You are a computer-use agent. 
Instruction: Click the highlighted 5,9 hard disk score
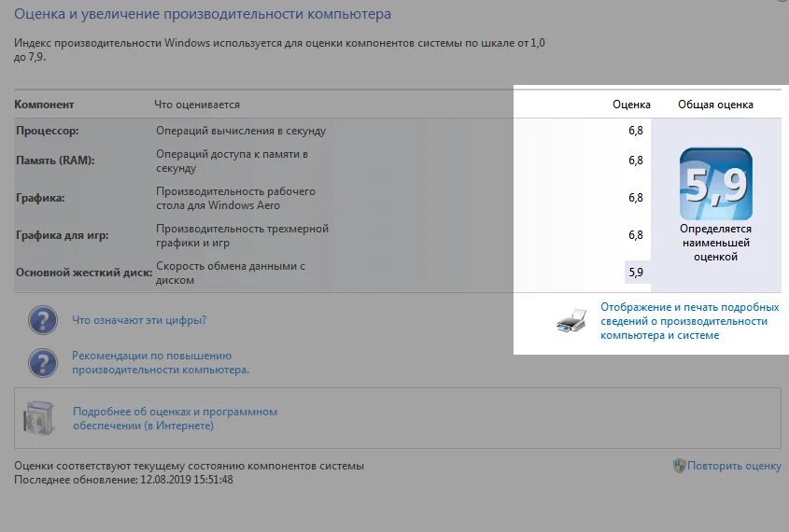tap(636, 272)
